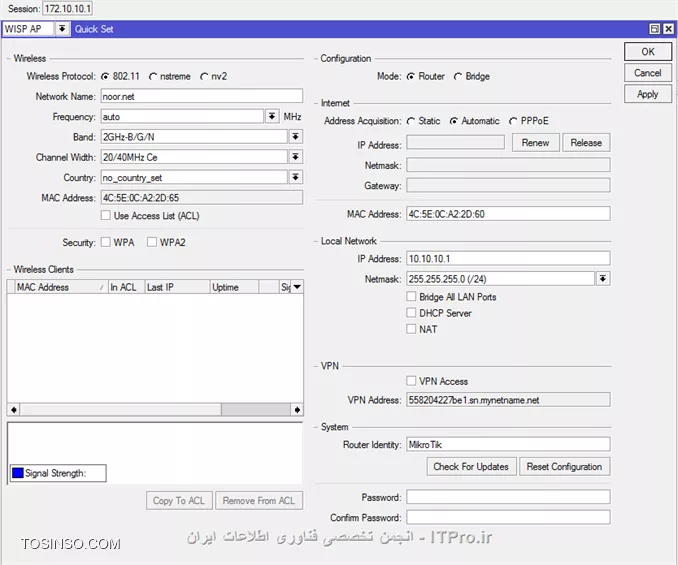678x565 pixels.
Task: Tick the WPA security checkbox
Action: click(106, 242)
